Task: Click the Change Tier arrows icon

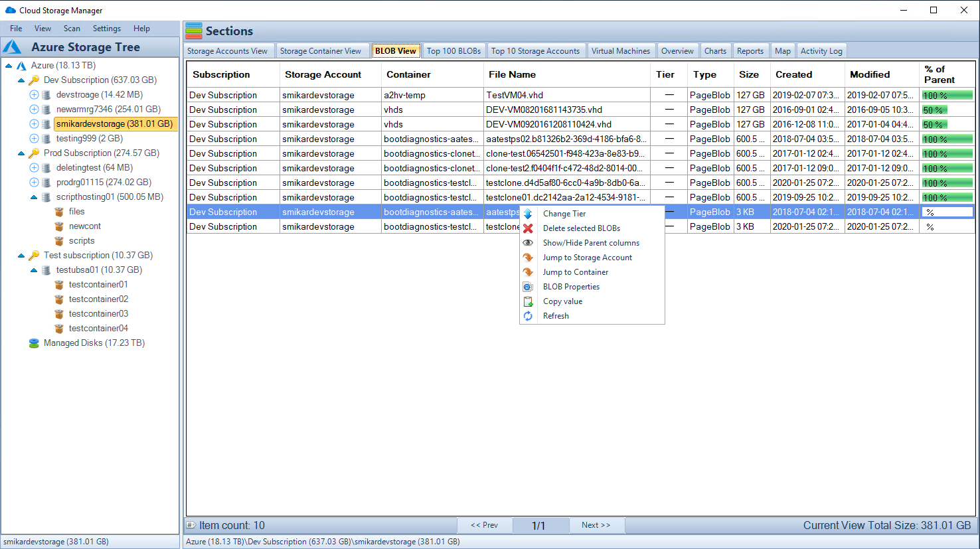Action: click(528, 214)
